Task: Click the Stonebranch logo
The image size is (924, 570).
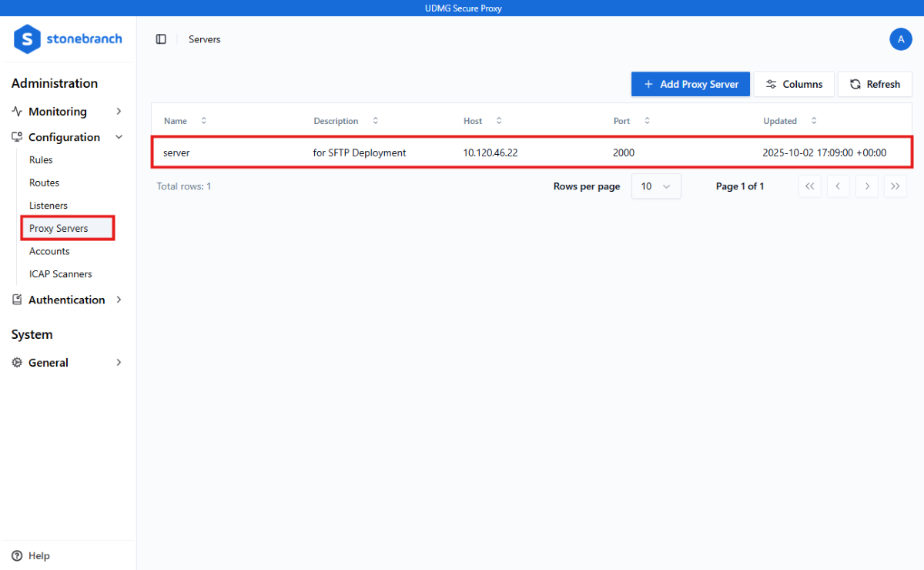Action: point(67,39)
